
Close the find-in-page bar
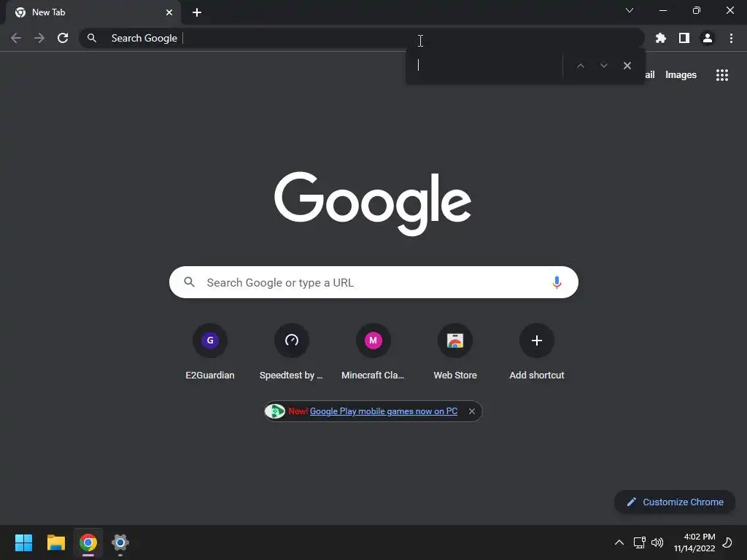[627, 66]
